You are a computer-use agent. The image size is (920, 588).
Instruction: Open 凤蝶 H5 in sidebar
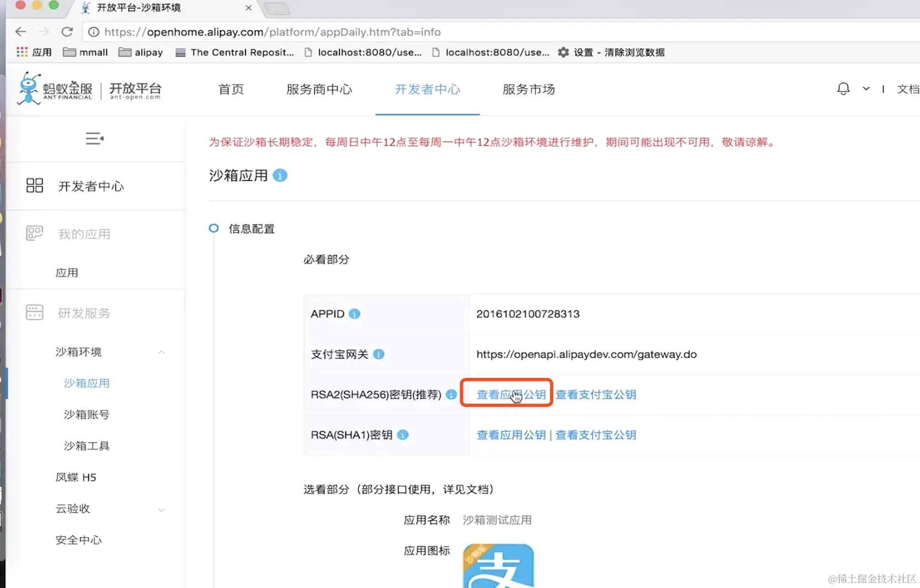[76, 477]
